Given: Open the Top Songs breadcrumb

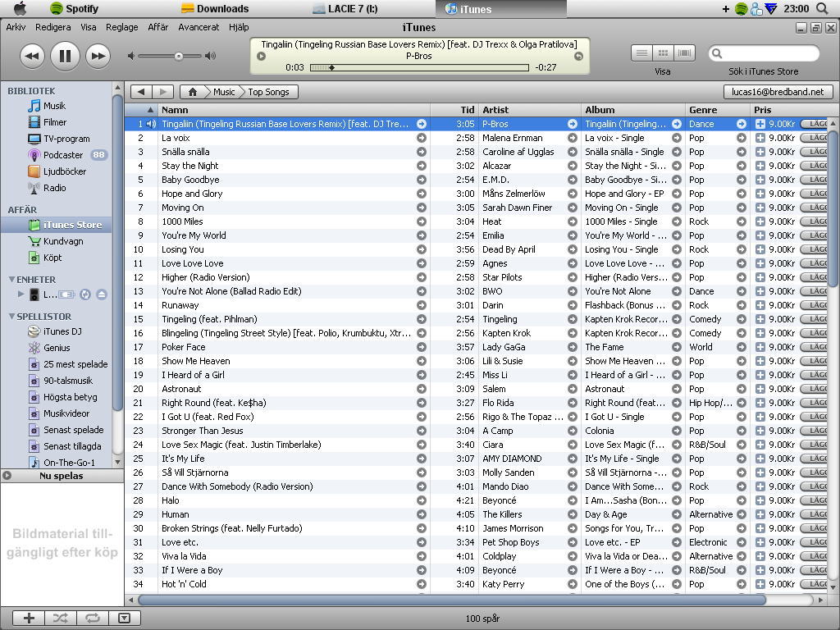Looking at the screenshot, I should (x=268, y=92).
